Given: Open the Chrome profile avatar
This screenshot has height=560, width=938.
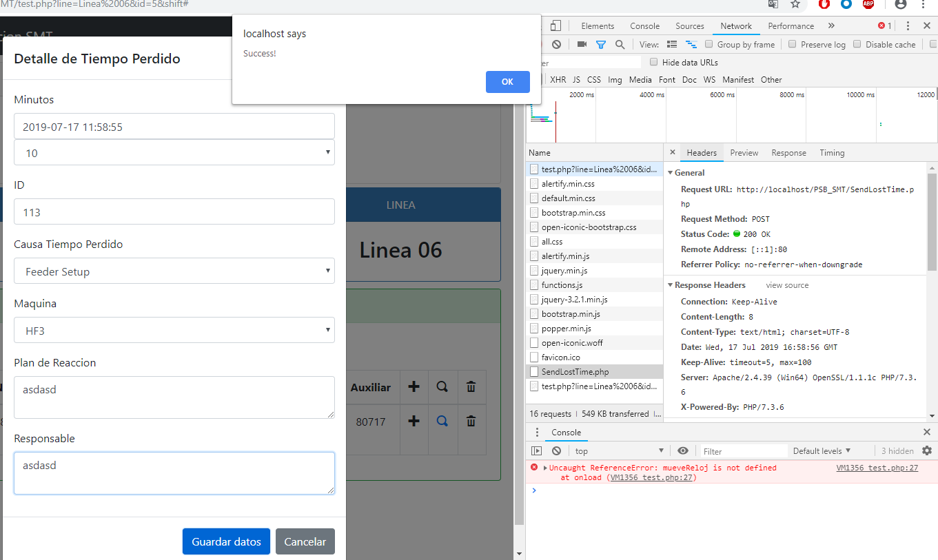Looking at the screenshot, I should tap(901, 4).
